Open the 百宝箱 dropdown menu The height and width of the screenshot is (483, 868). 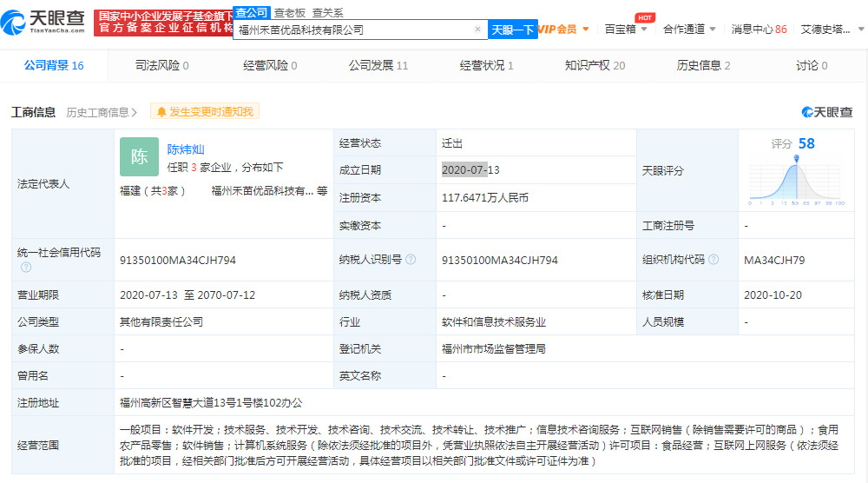point(626,30)
